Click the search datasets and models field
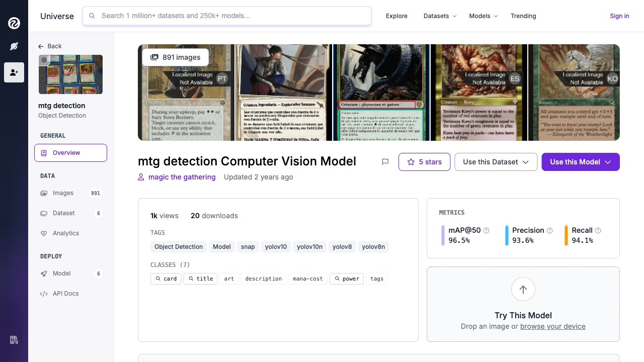The height and width of the screenshot is (362, 644). [x=226, y=16]
